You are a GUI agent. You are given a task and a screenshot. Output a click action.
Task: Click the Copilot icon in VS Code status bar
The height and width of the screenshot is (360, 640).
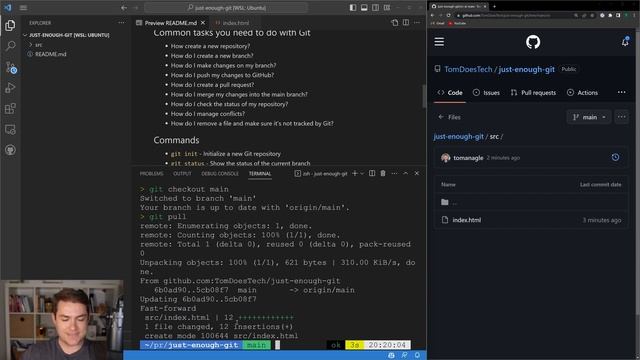tap(391, 356)
